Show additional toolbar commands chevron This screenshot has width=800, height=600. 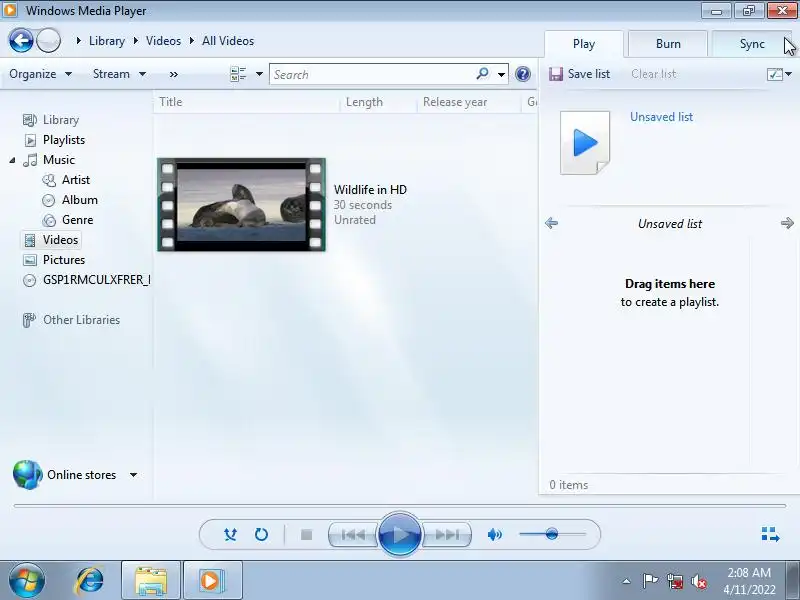173,74
